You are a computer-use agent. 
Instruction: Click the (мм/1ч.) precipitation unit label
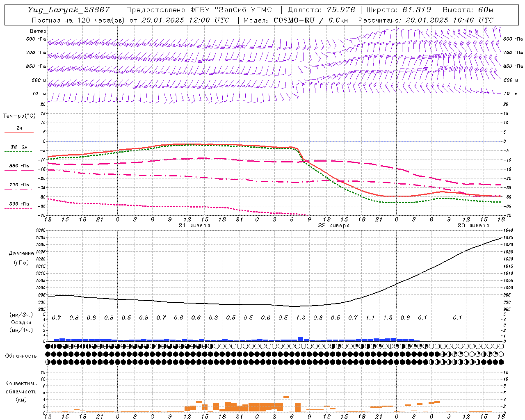click(x=21, y=330)
